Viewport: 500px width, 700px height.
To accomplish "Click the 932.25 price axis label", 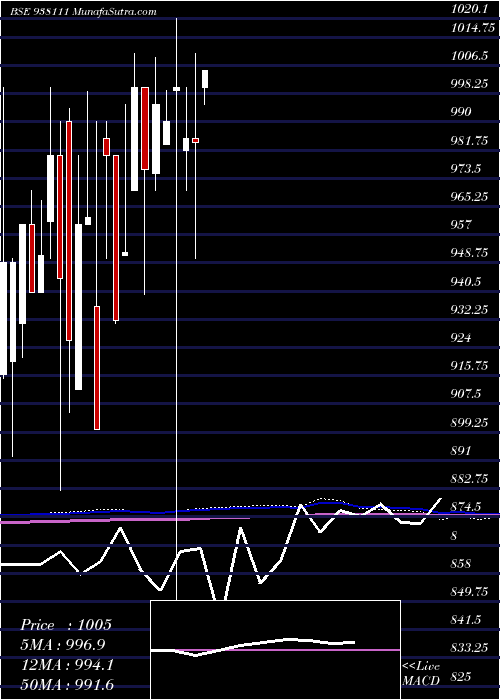I will pos(469,309).
